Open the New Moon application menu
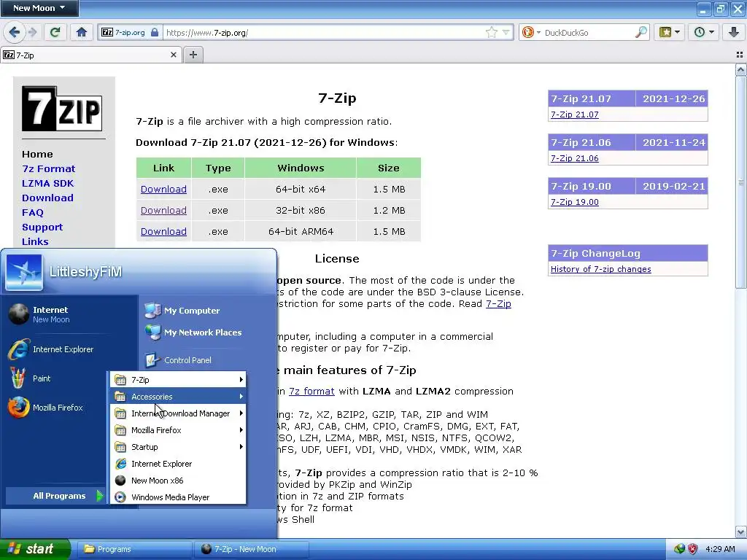Screen dimensions: 747x560 (39, 8)
